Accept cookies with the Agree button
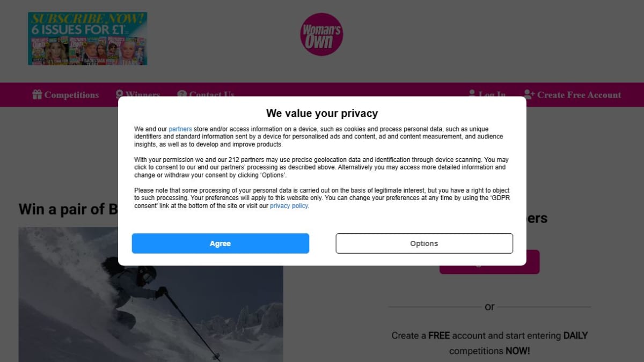 pyautogui.click(x=221, y=243)
